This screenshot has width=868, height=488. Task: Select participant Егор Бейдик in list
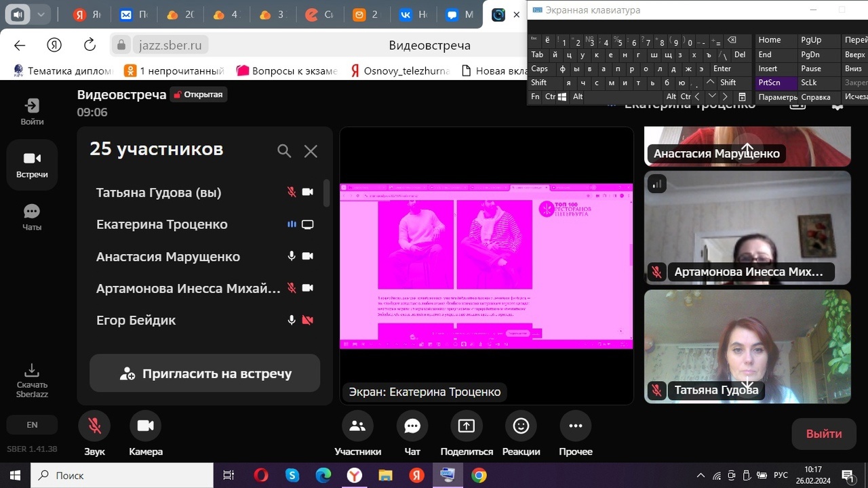[x=205, y=320]
